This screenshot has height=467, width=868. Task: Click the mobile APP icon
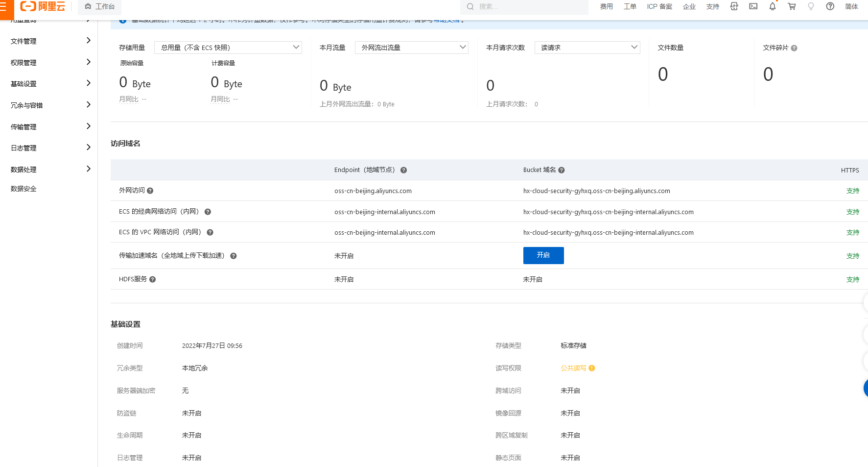click(734, 6)
